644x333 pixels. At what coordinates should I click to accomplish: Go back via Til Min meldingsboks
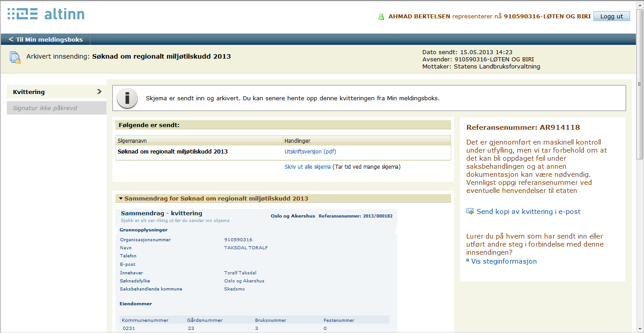point(46,39)
